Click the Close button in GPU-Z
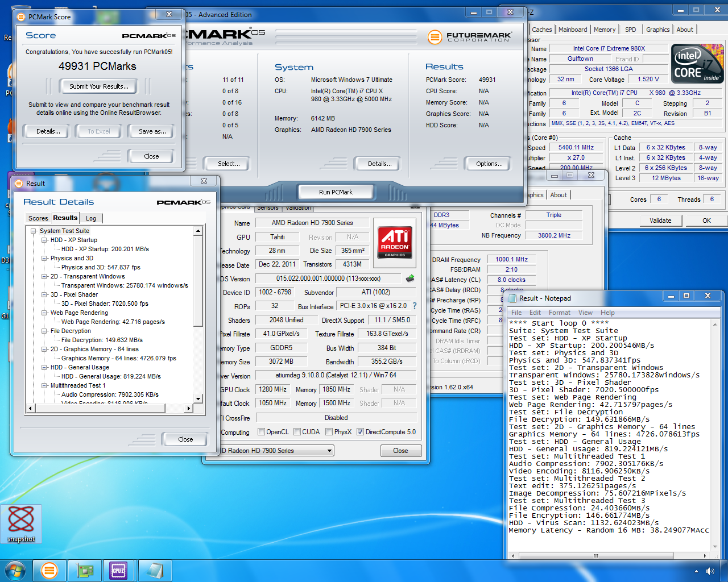The image size is (728, 582). (400, 451)
